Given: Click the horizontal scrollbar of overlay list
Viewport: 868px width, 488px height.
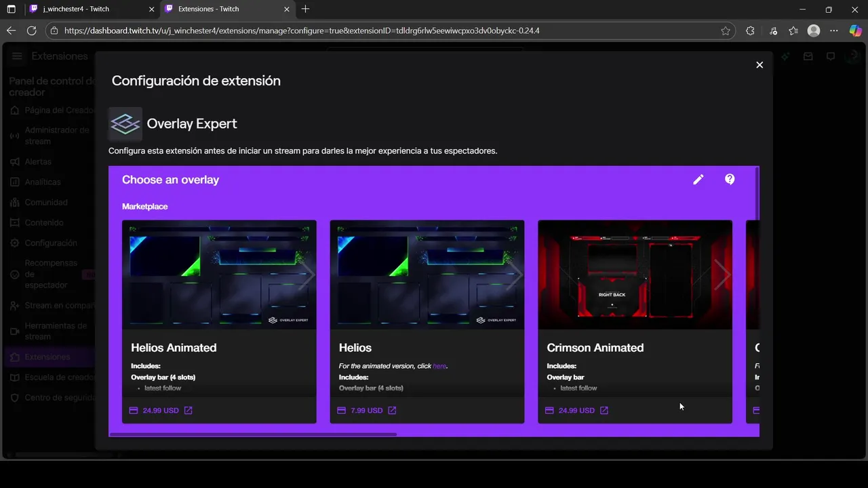Looking at the screenshot, I should pyautogui.click(x=253, y=434).
